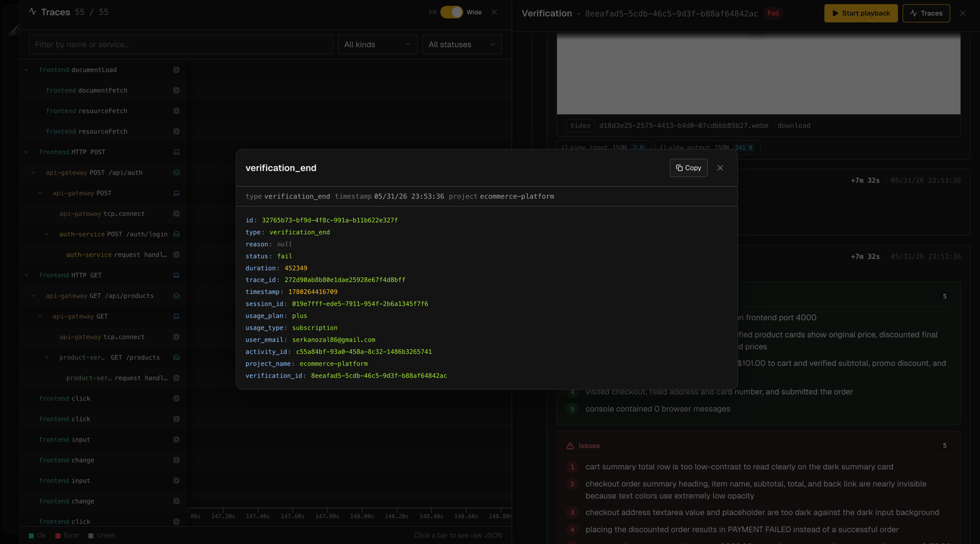Click the session_id value 019e7fff-ede5-7911-954f-2b6a1345f7f6
The image size is (980, 544).
pyautogui.click(x=360, y=304)
